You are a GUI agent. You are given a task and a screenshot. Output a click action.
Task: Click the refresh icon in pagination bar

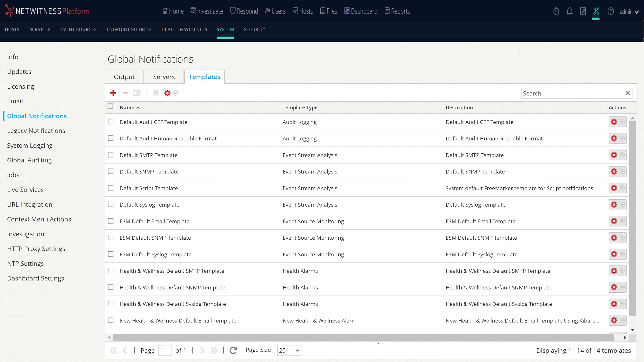233,350
